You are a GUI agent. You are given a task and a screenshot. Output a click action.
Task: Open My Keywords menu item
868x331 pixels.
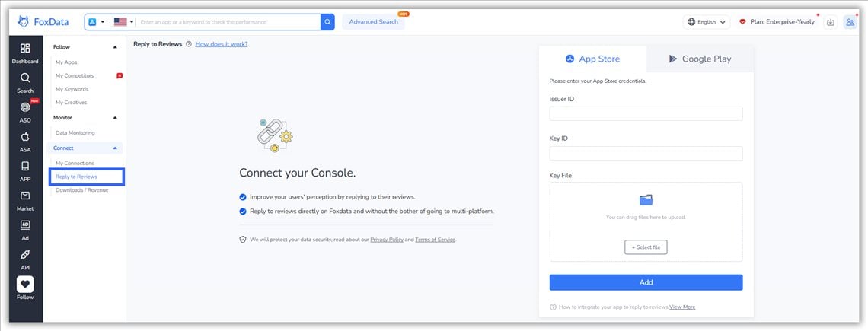coord(72,89)
